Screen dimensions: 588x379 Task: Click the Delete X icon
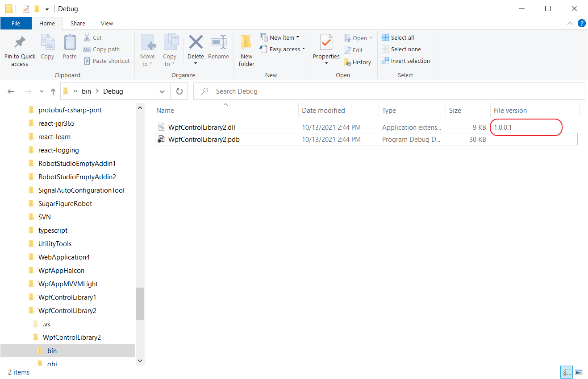[x=196, y=42]
